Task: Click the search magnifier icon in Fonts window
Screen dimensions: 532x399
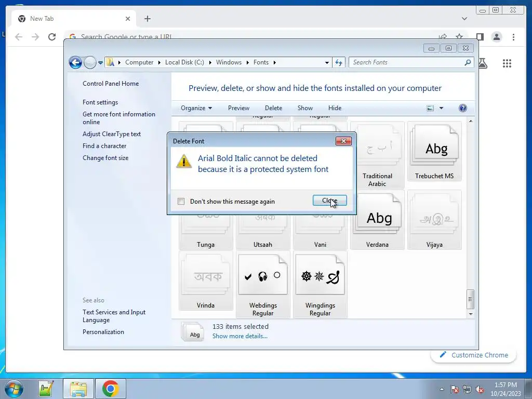Action: 468,62
